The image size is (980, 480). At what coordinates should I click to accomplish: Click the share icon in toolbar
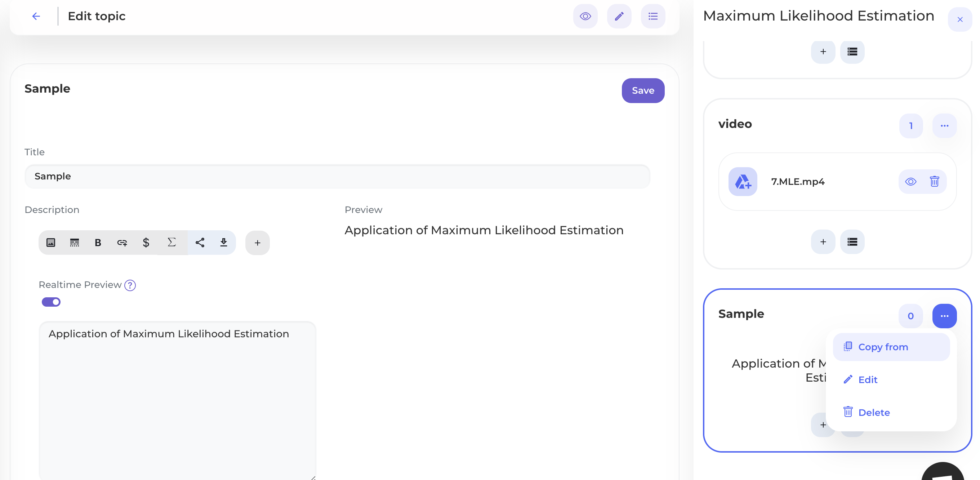point(199,243)
